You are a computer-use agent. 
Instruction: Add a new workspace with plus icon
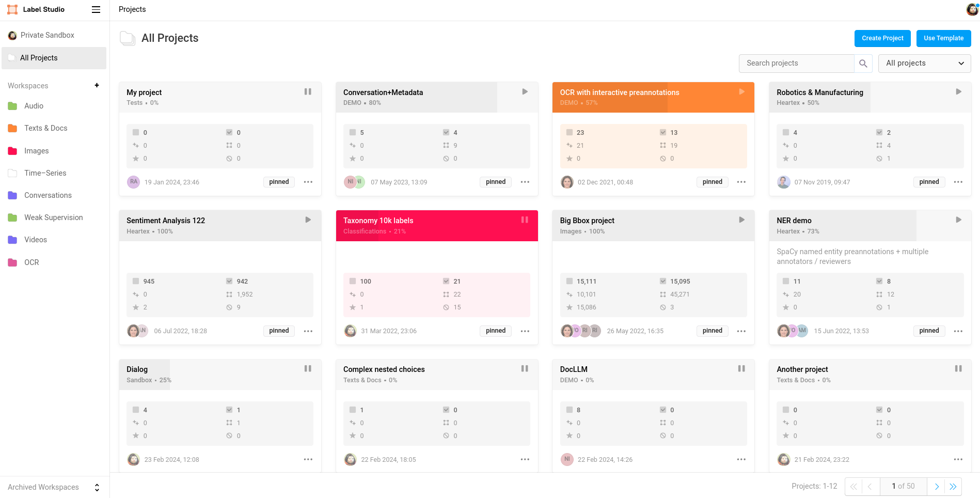[97, 85]
